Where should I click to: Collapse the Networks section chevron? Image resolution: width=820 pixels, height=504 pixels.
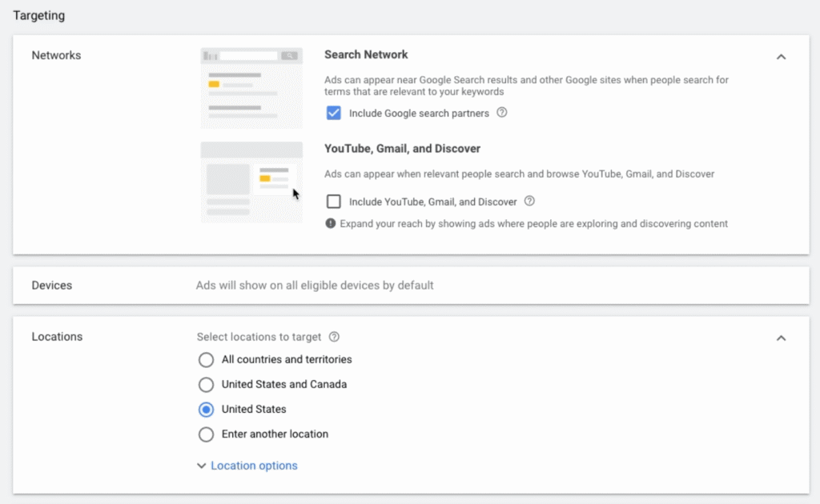tap(782, 57)
